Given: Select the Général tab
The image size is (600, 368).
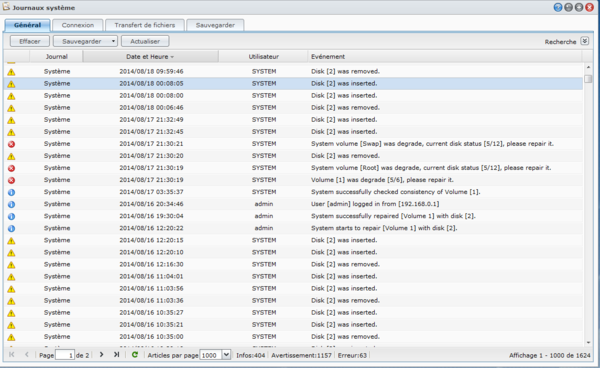Looking at the screenshot, I should pyautogui.click(x=27, y=25).
